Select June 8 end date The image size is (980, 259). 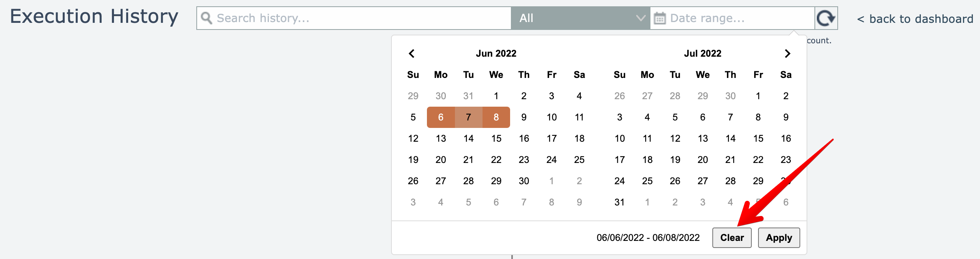click(496, 117)
